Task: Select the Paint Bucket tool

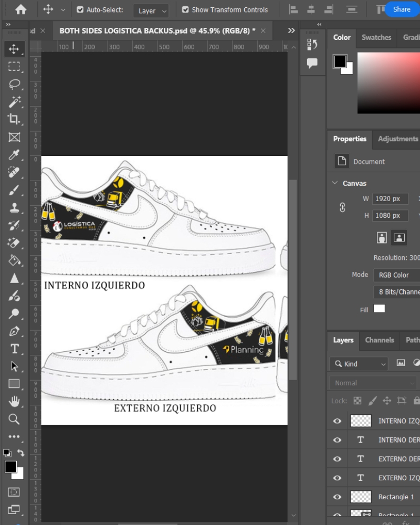Action: [14, 260]
